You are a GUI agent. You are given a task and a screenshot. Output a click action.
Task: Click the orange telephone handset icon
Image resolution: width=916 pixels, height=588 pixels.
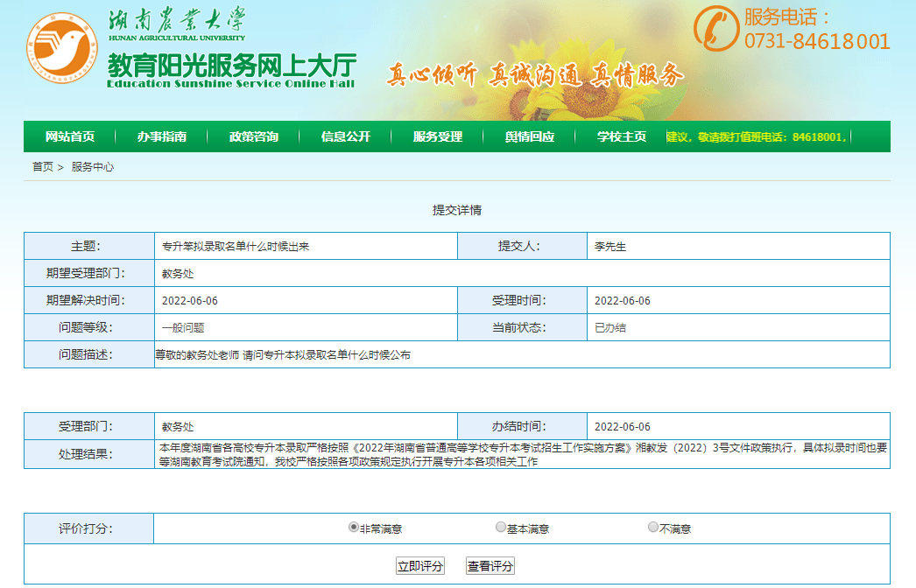coord(715,26)
